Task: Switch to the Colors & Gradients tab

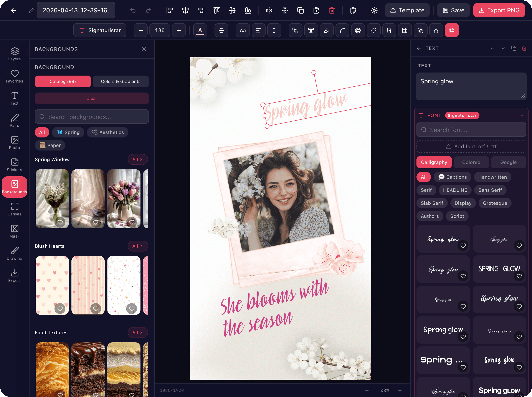Action: pyautogui.click(x=121, y=81)
